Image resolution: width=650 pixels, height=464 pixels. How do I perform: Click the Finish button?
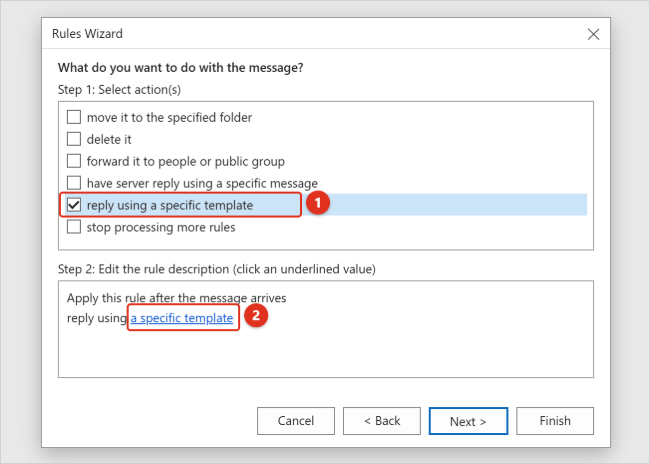point(555,421)
